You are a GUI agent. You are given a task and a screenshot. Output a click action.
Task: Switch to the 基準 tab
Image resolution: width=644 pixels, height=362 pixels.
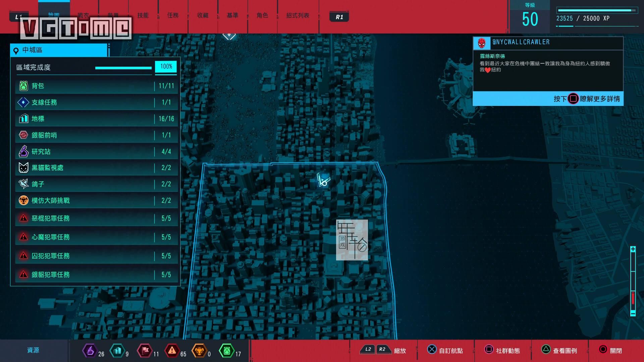click(232, 15)
